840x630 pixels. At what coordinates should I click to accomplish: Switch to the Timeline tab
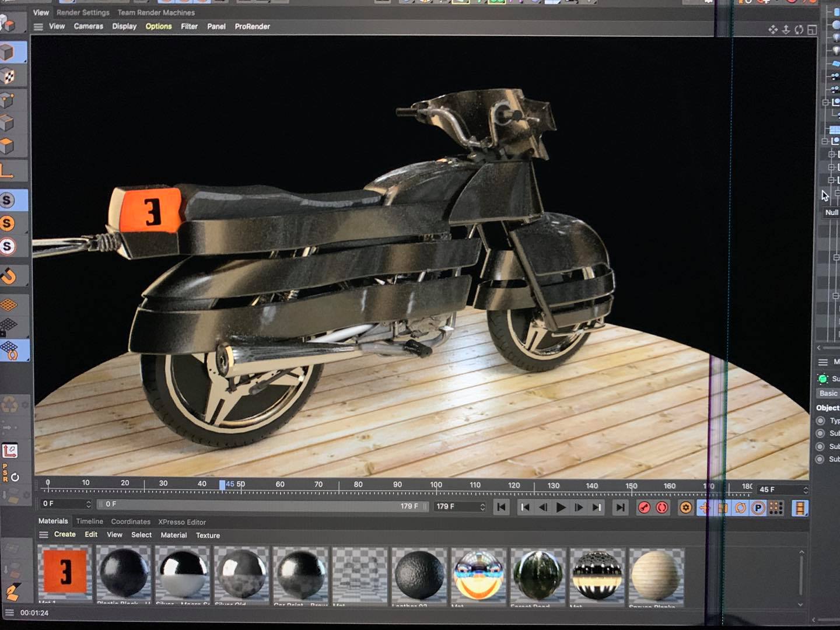click(89, 521)
